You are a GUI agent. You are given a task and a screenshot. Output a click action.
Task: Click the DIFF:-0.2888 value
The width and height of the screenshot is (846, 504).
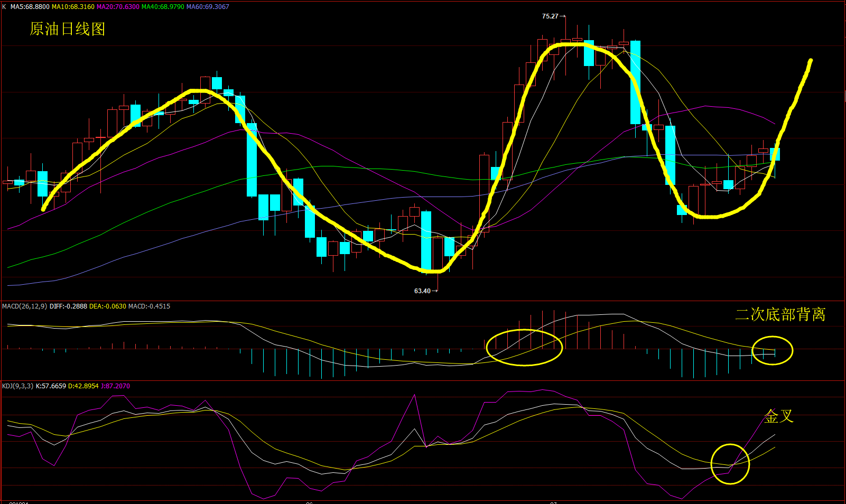(x=68, y=306)
